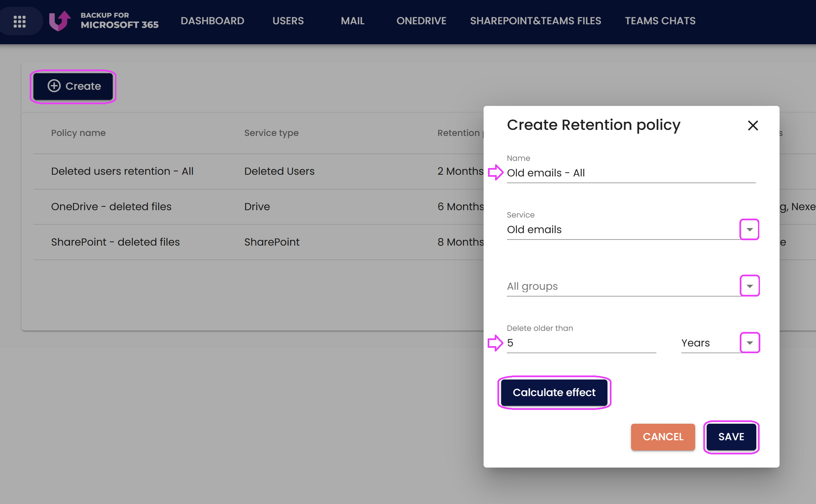Click the 'Drive' service type cell
The image size is (816, 504).
257,206
